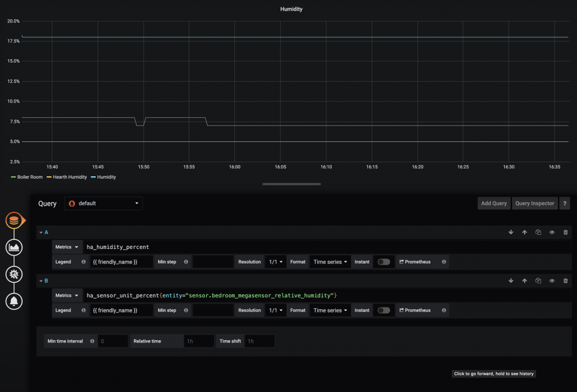Viewport: 577px width, 392px height.
Task: Collapse query B row
Action: point(41,281)
